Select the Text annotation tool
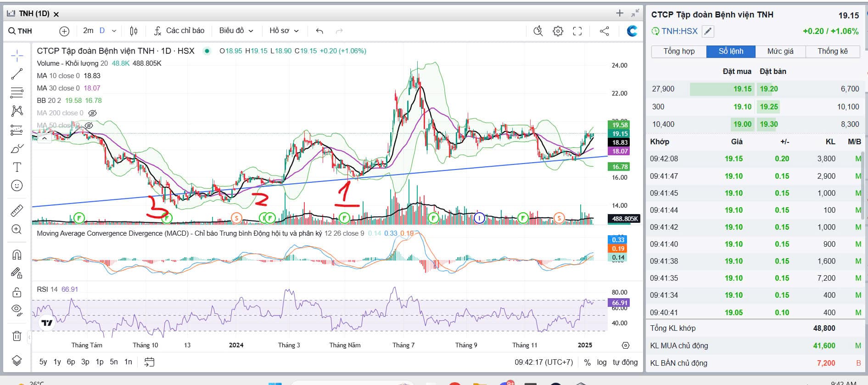Image resolution: width=868 pixels, height=385 pixels. (x=17, y=167)
